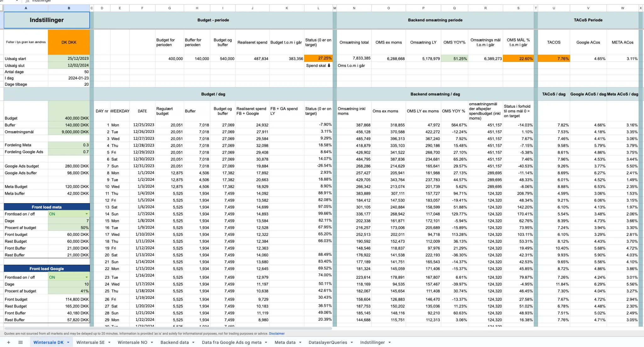Switch to DataslayerQueries sheet tab
The image size is (644, 347).
tap(328, 342)
